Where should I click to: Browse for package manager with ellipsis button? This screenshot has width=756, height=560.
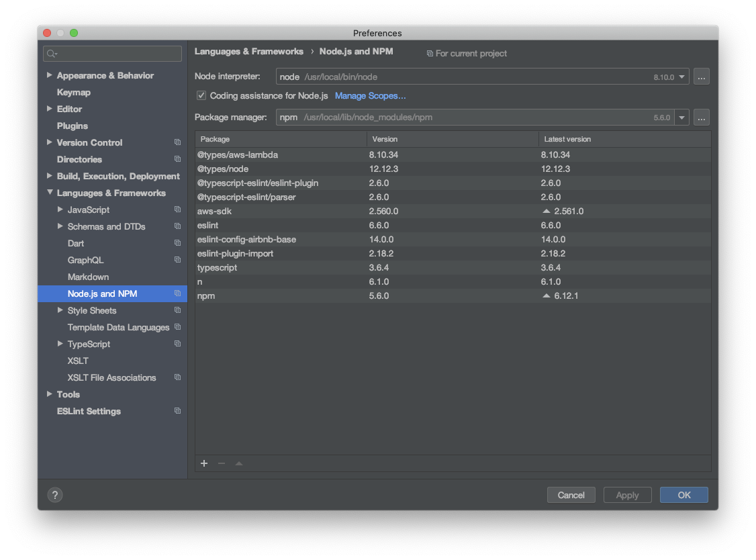(x=701, y=118)
